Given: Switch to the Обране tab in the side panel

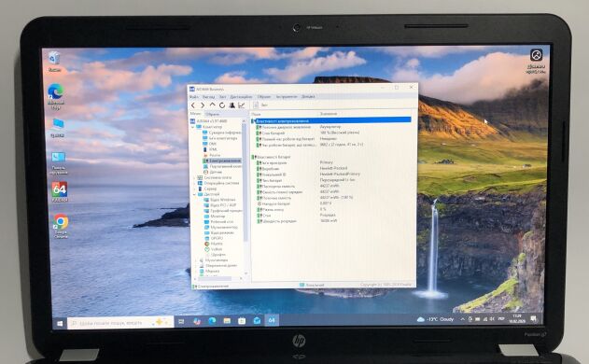Looking at the screenshot, I should [x=213, y=114].
